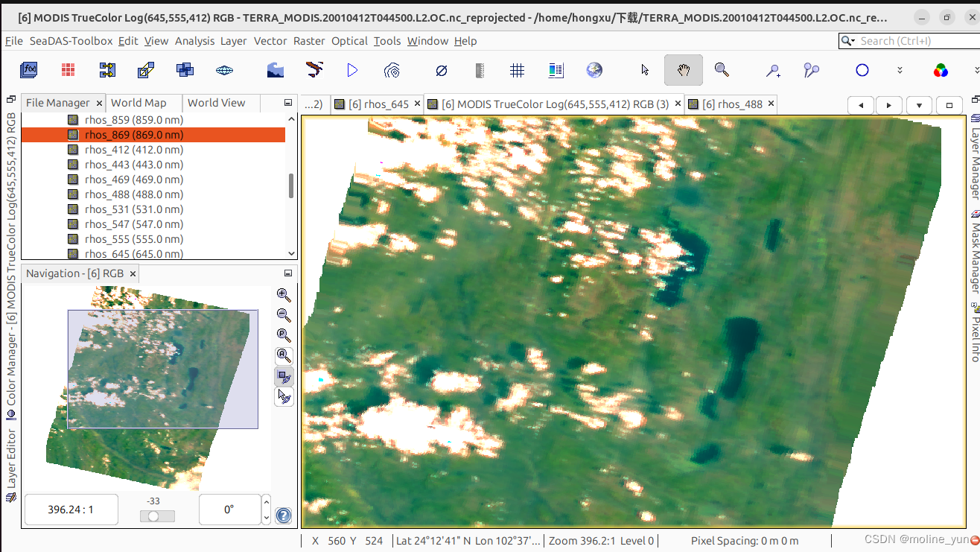
Task: Open the Vector menu
Action: (270, 41)
